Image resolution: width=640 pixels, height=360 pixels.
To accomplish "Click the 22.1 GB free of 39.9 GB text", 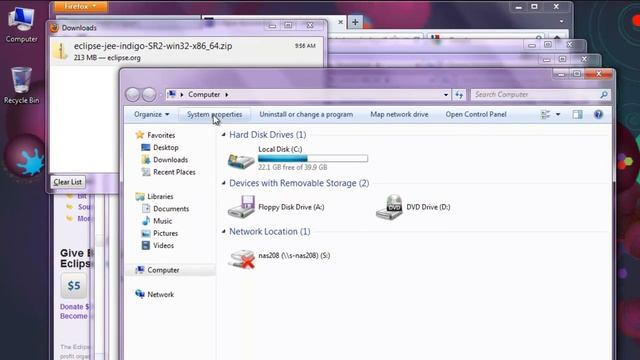I will (293, 167).
